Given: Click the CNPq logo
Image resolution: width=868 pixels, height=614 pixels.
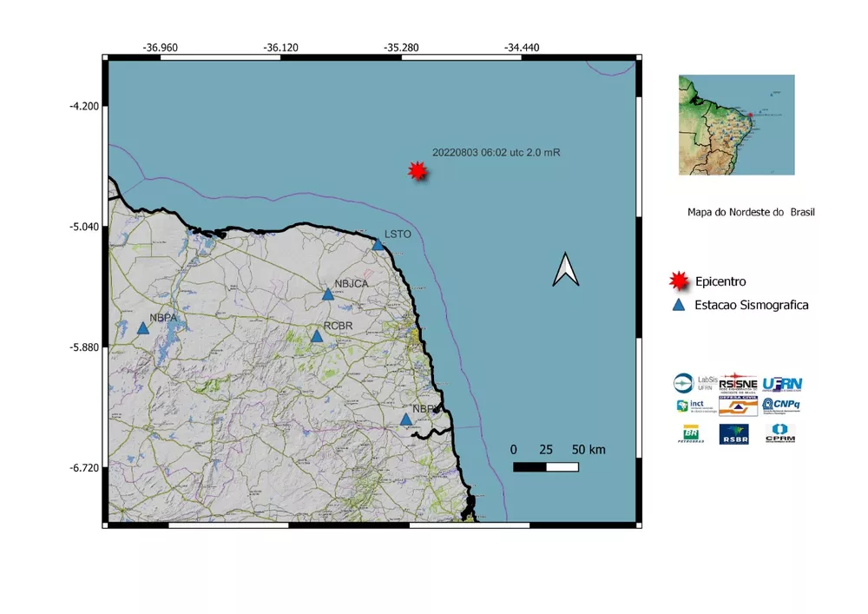Looking at the screenshot, I should (x=780, y=405).
